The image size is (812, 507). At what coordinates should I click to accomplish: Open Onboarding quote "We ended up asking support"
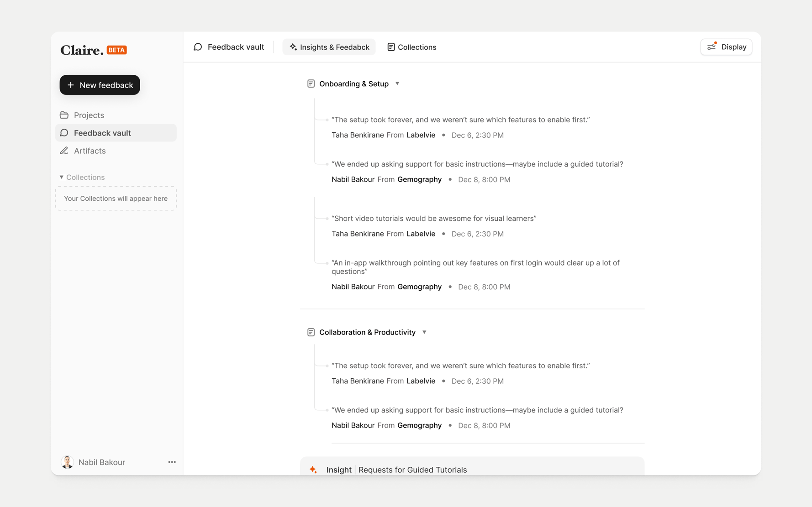click(x=477, y=164)
